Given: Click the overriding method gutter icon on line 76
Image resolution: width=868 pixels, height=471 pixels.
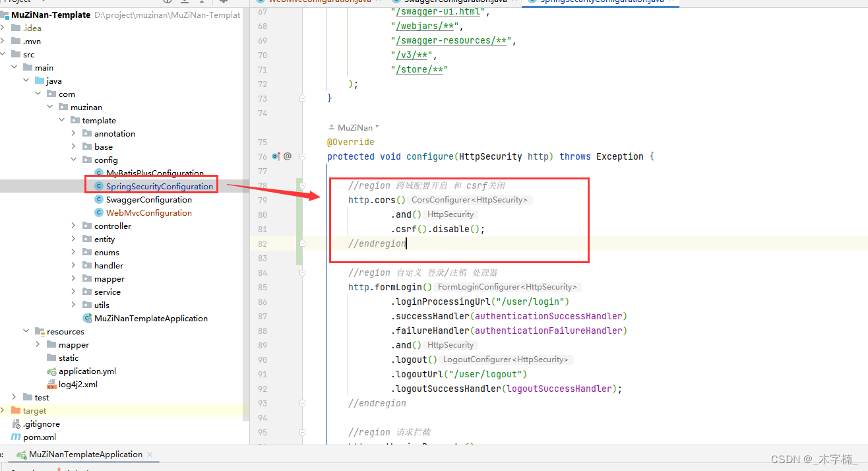Looking at the screenshot, I should (x=276, y=156).
